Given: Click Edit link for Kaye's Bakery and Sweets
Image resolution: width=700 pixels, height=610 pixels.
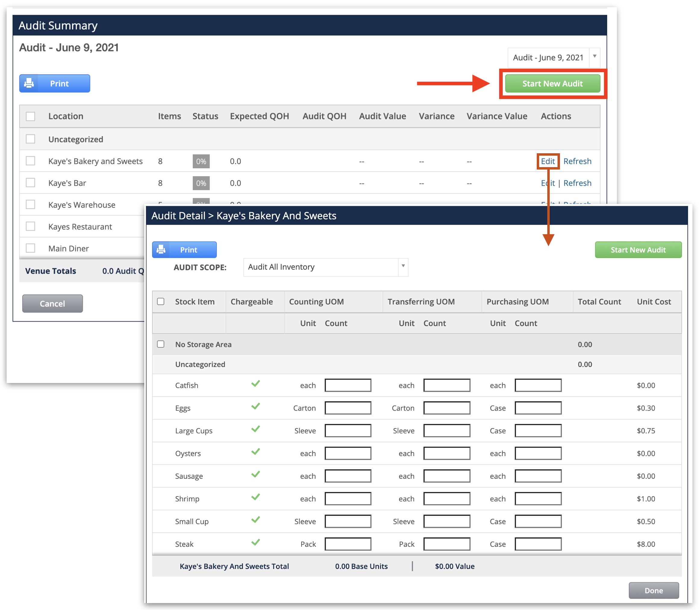Looking at the screenshot, I should tap(548, 161).
